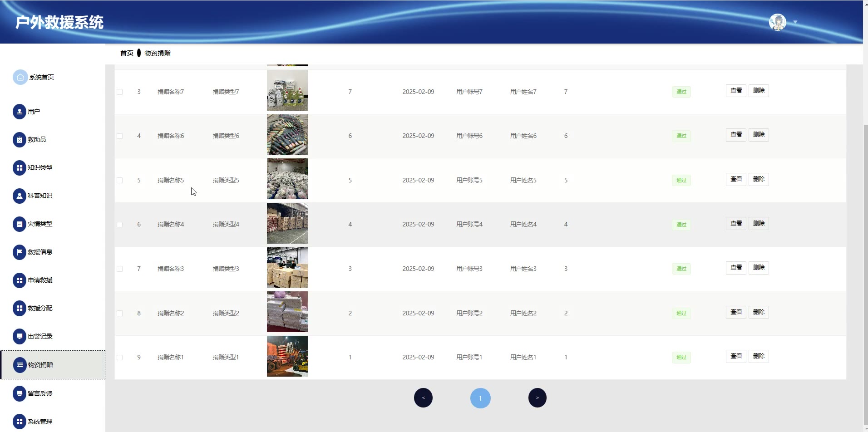Open the 捐赠名称3 image thumbnail
This screenshot has height=432, width=868.
[x=287, y=267]
